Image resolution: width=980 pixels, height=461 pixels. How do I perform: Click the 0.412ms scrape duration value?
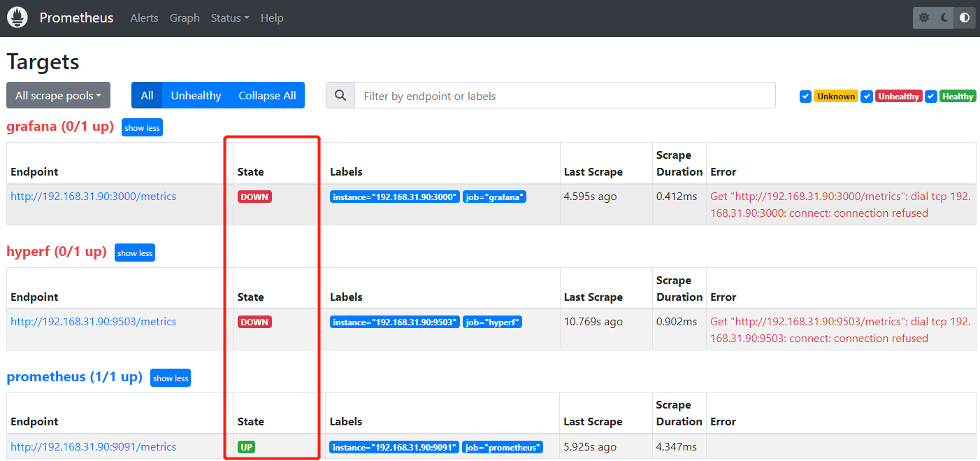coord(677,197)
